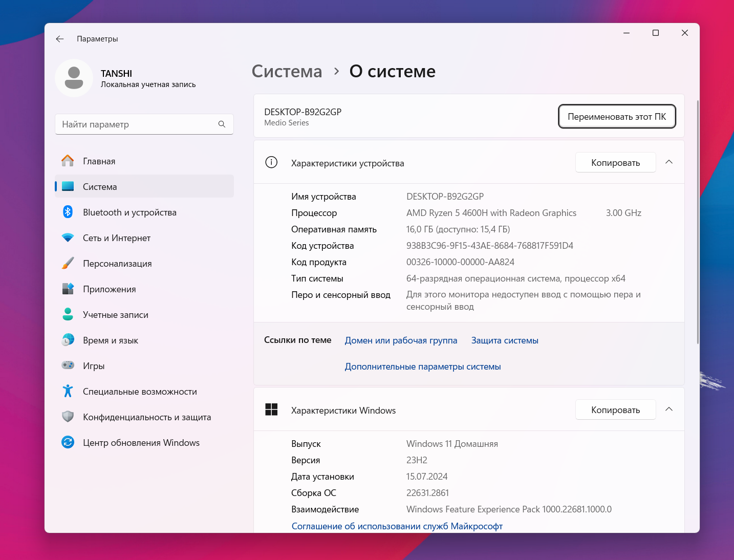
Task: Select the 64-разрядная операционная система value
Action: 516,278
